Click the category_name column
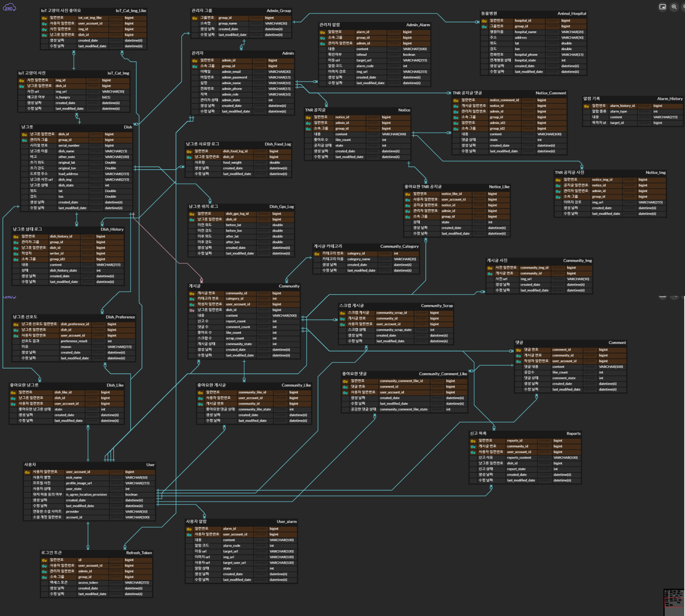Screen dimensions: 685x616 coord(359,259)
